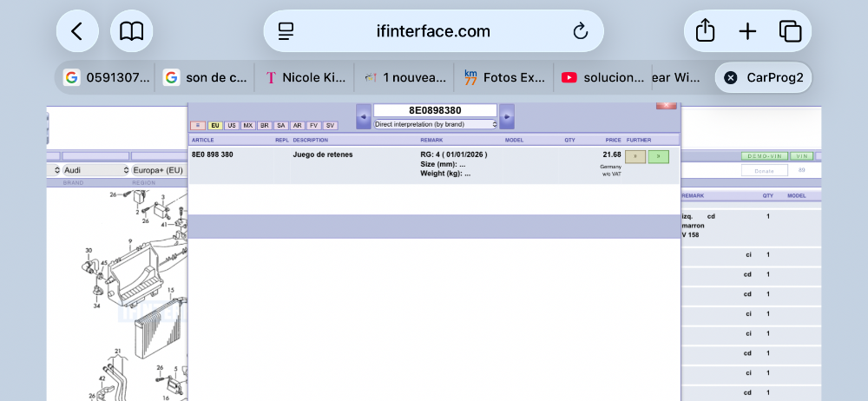The image size is (868, 401).
Task: Click the DEMO-VIN button
Action: click(763, 156)
